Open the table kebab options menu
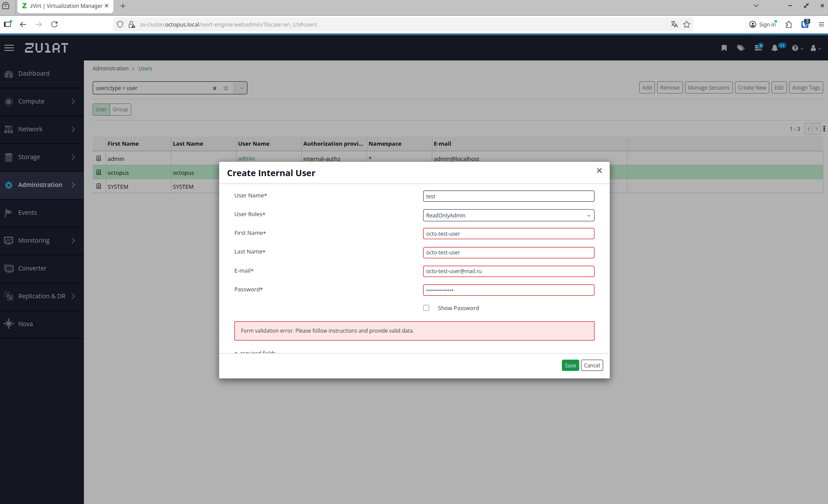This screenshot has width=828, height=504. click(x=824, y=129)
